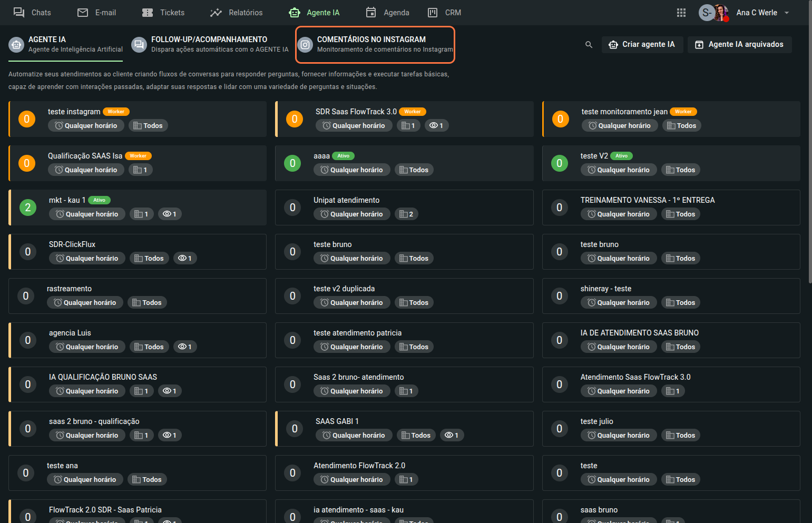This screenshot has height=523, width=812.
Task: Click the Agente IA robot icon
Action: click(x=16, y=45)
